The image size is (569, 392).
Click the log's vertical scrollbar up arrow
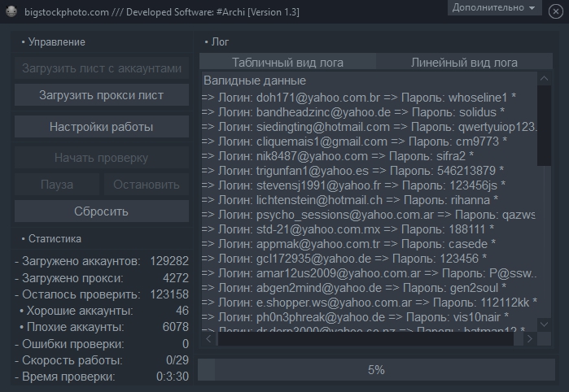(544, 79)
